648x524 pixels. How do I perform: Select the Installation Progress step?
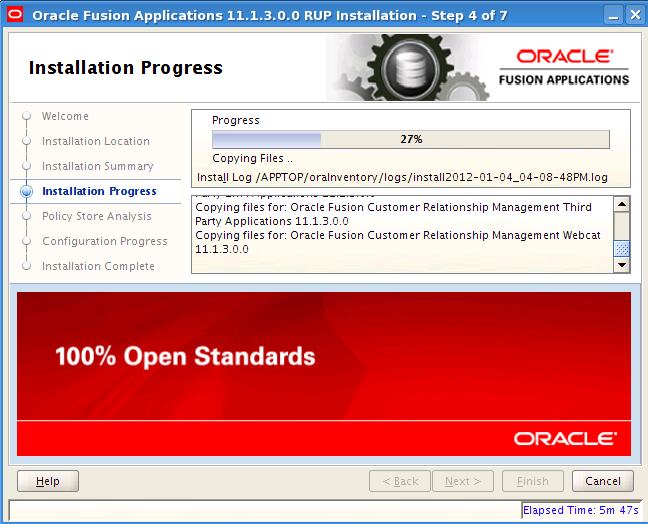[x=99, y=191]
